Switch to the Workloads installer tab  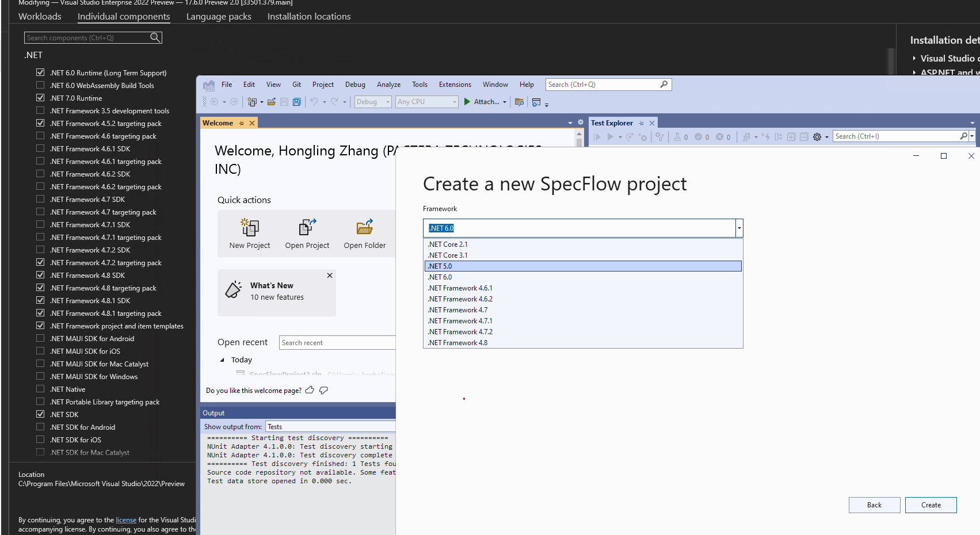[40, 17]
